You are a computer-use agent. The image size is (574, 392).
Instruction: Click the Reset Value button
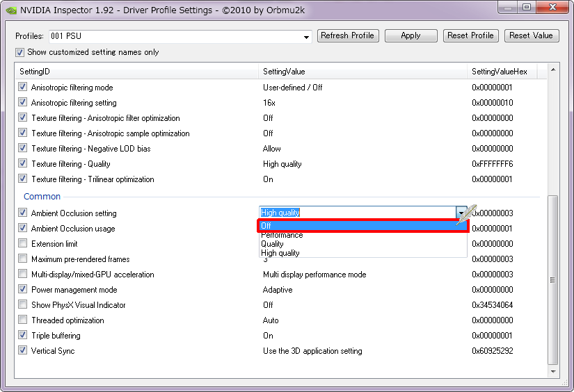[532, 36]
